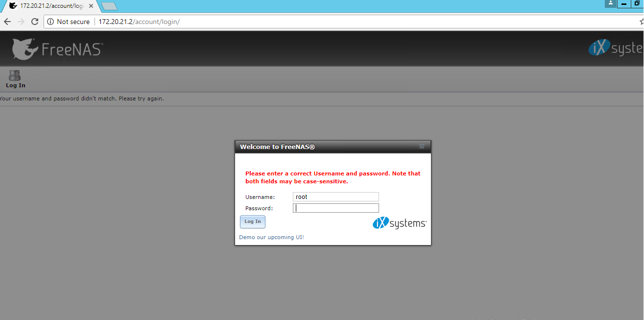Close the Welcome to FreeNAS dialog
This screenshot has width=644, height=320.
422,147
